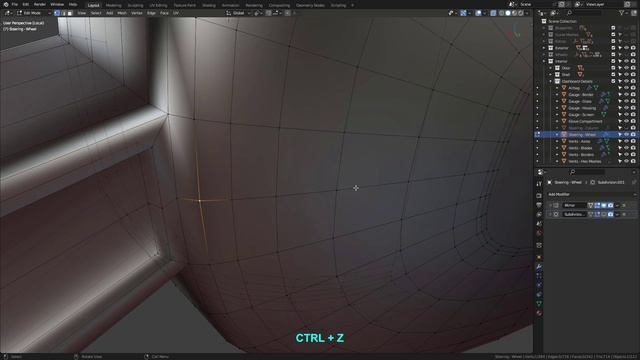Select edge select mode icon
Viewport: 640px width, 360px height.
point(64,13)
